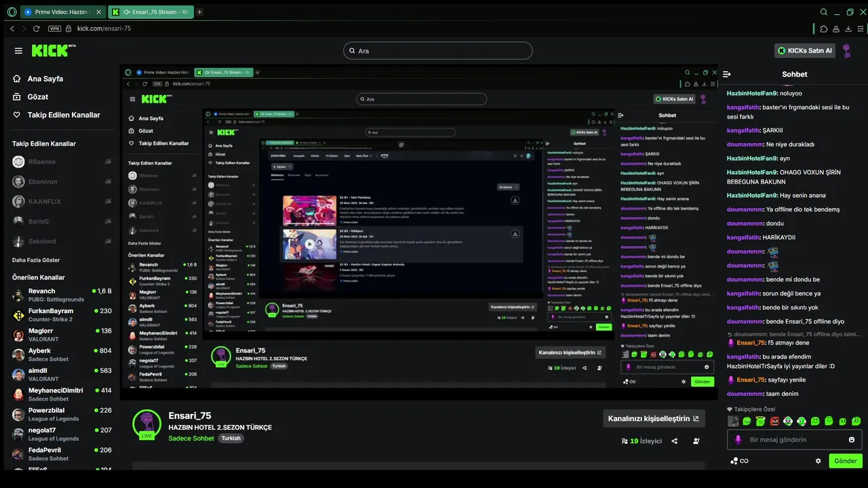Insert the first grayscale photo emote
Viewport: 868px width, 488px height.
click(x=733, y=421)
